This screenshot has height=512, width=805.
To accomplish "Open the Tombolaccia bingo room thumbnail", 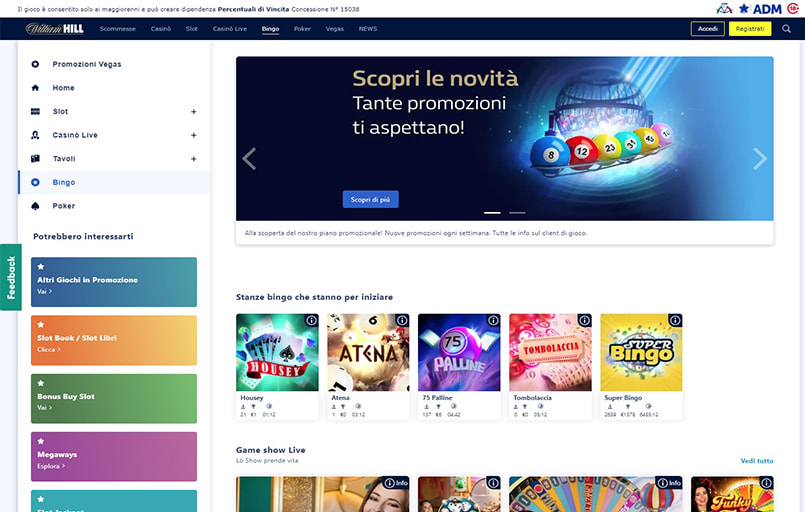I will pyautogui.click(x=550, y=352).
